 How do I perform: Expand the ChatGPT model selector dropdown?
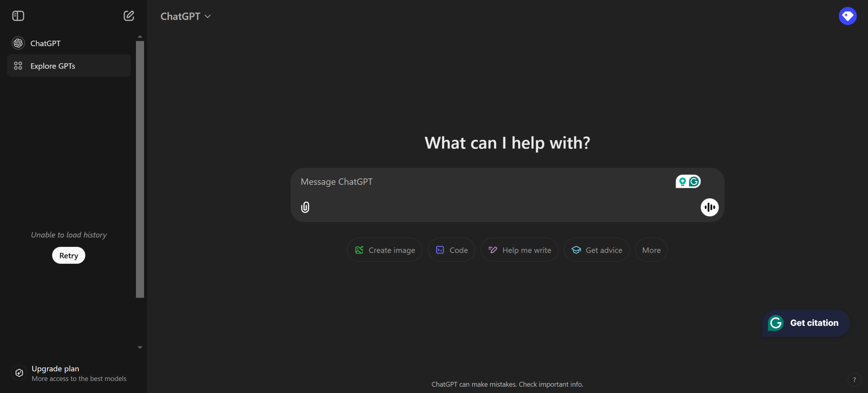click(185, 16)
